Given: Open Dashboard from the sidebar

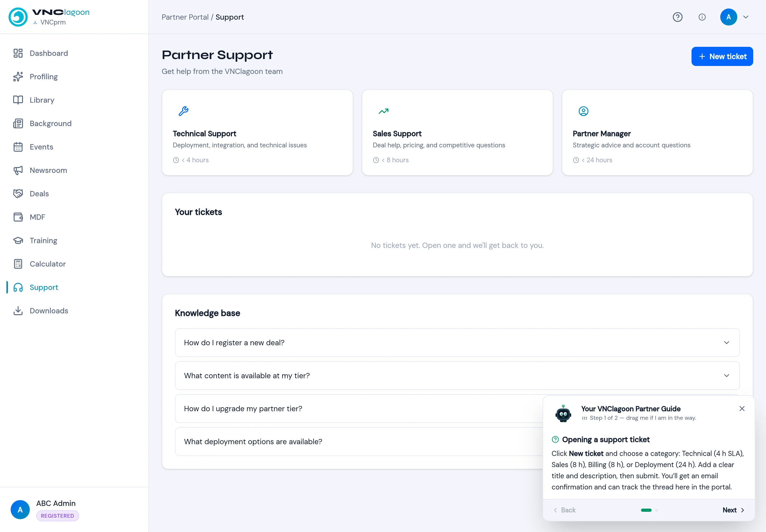Looking at the screenshot, I should click(x=49, y=53).
